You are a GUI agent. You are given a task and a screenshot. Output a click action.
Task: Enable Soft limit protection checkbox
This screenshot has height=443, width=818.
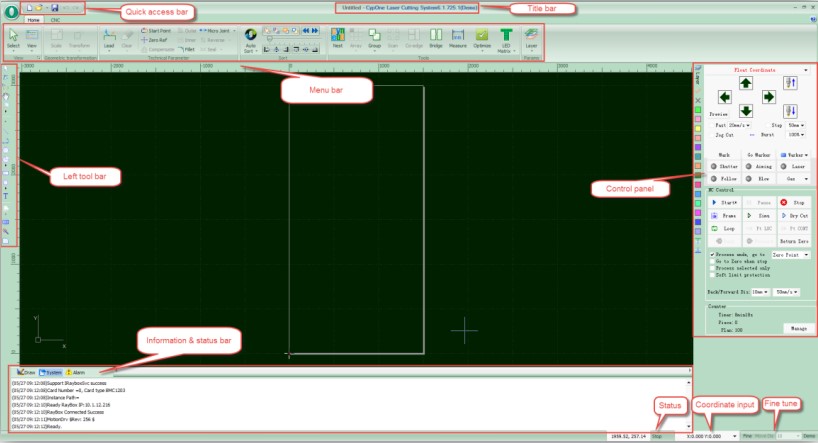(x=711, y=275)
